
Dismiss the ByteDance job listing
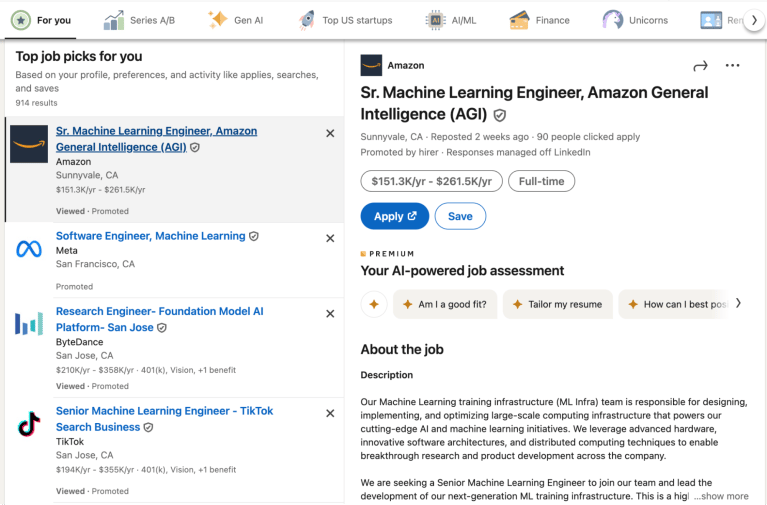[330, 314]
